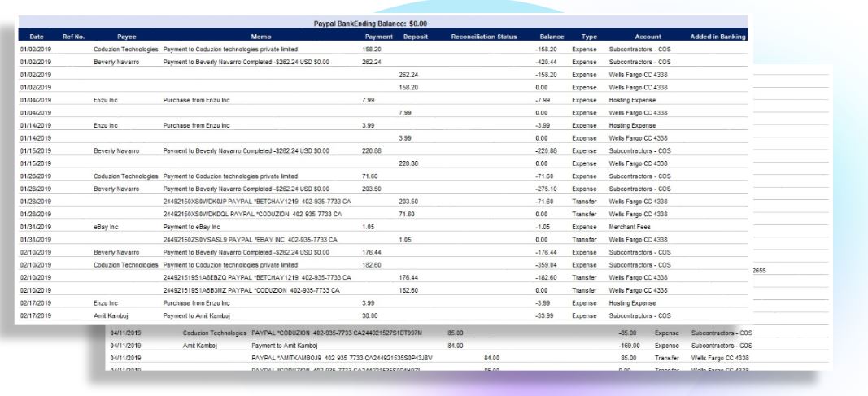The image size is (868, 396).
Task: Select the eBay Inc payee cell
Action: coord(106,227)
